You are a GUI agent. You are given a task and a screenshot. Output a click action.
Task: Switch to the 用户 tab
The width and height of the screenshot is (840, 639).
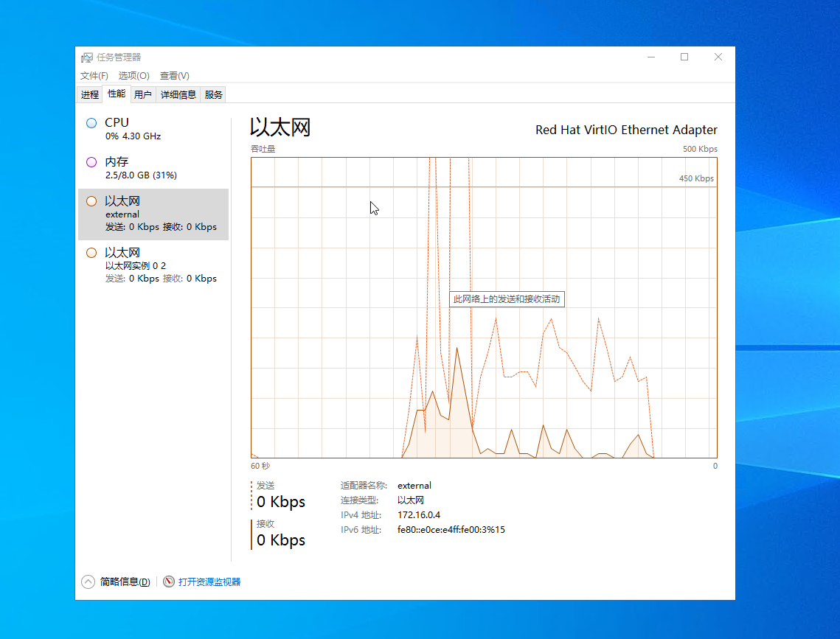pos(143,94)
